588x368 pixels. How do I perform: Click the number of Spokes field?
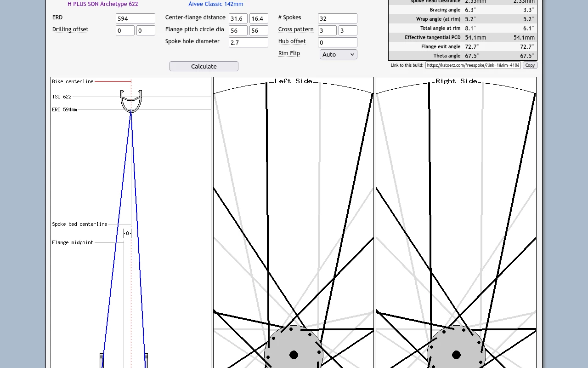pos(337,18)
